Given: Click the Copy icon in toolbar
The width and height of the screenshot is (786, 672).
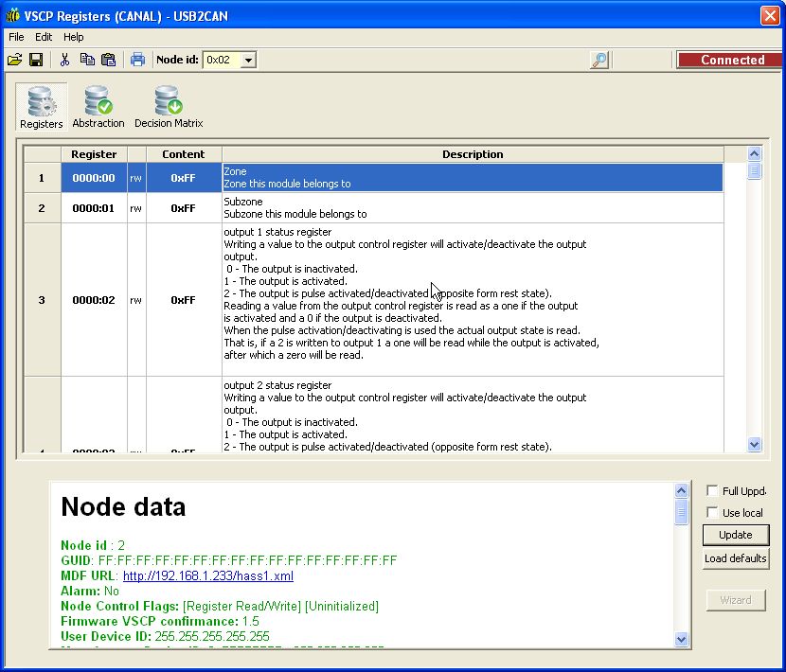Looking at the screenshot, I should click(87, 60).
